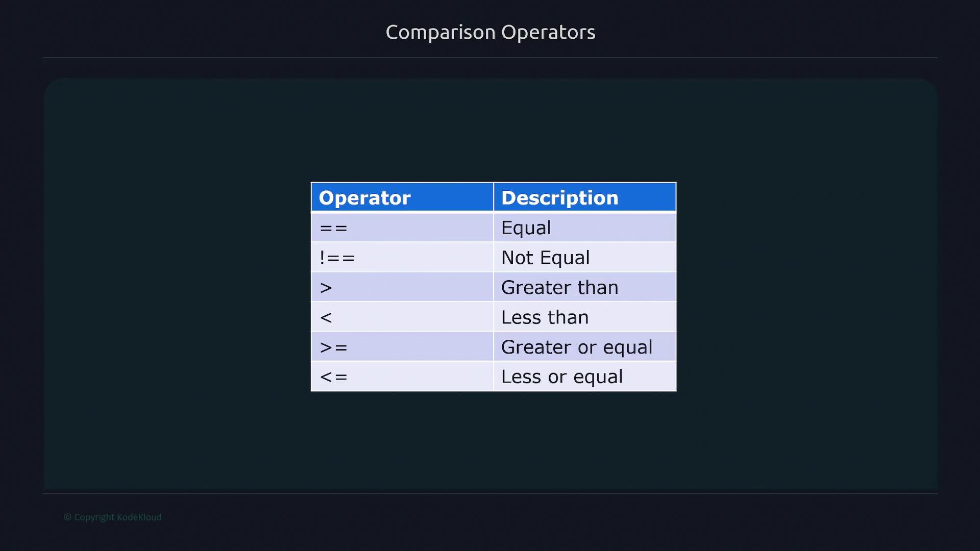Select the "Greater than" description cell

pos(559,287)
